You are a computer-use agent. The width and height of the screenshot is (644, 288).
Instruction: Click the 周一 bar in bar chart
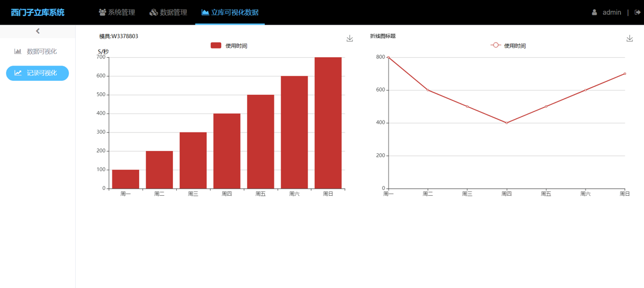(x=126, y=179)
